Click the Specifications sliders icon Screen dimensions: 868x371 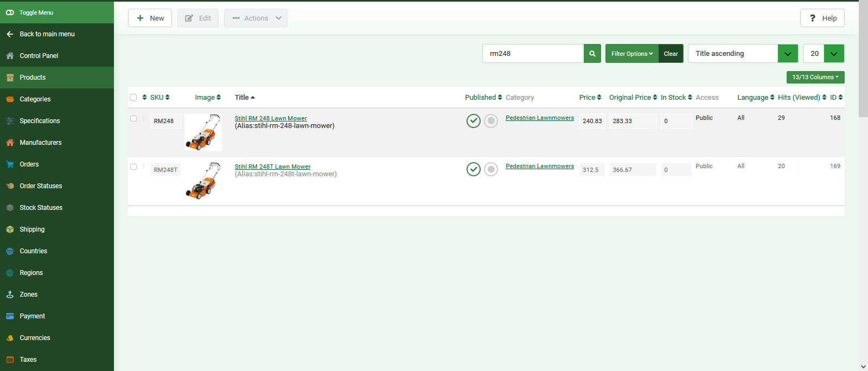click(10, 121)
